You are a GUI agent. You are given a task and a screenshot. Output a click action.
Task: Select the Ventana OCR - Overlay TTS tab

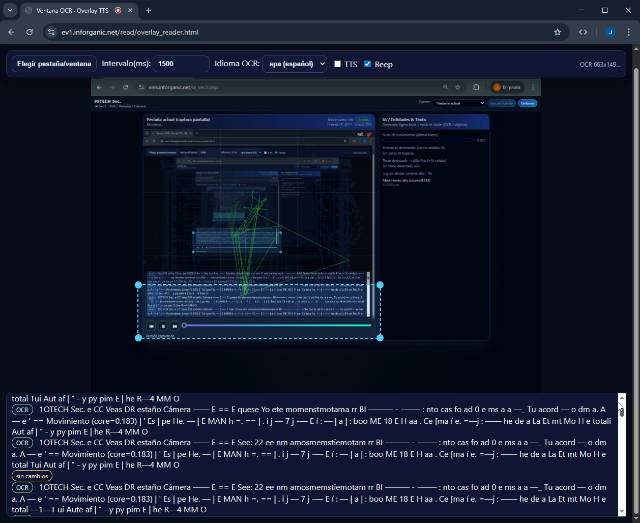[x=70, y=10]
